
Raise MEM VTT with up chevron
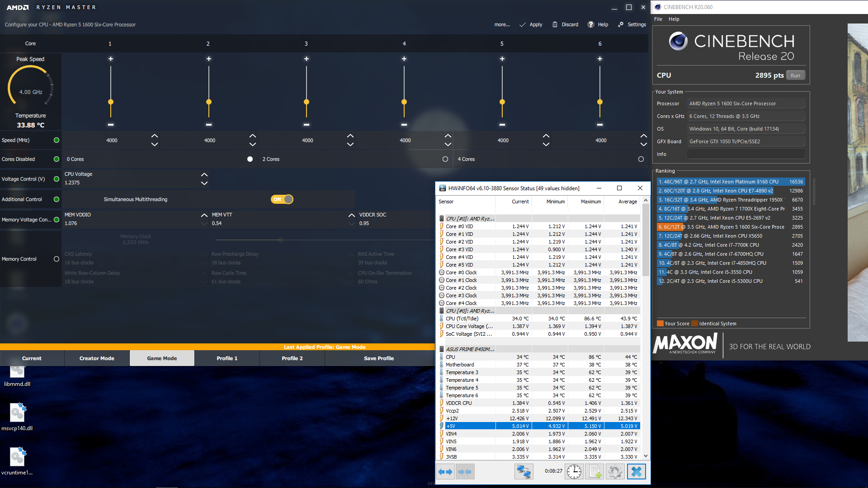tap(352, 215)
